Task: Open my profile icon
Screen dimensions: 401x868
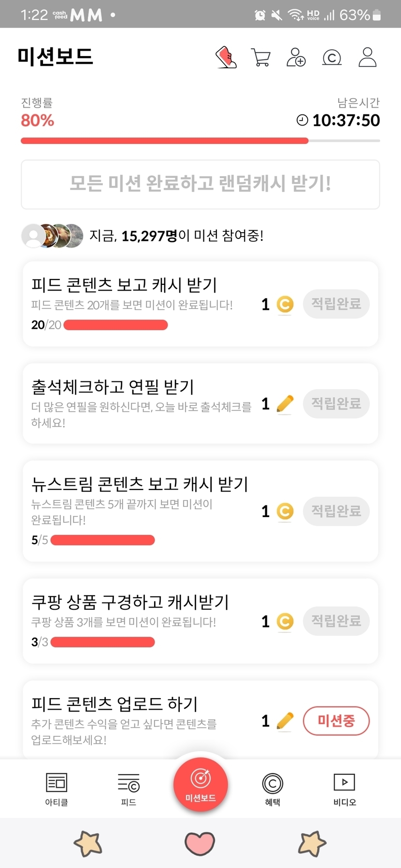Action: point(367,57)
